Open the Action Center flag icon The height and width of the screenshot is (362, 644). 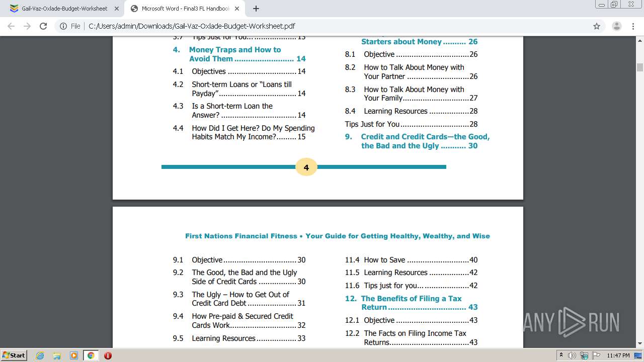tap(595, 355)
